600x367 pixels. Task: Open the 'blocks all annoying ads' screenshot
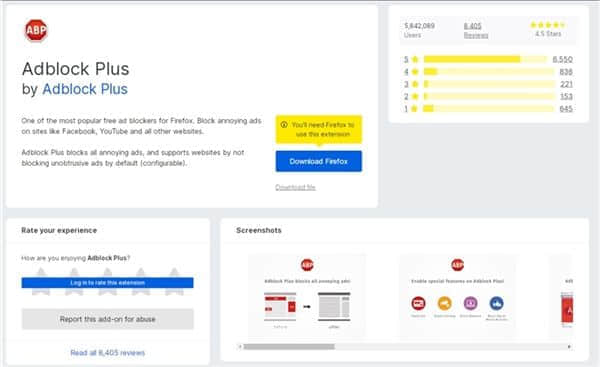coord(307,297)
